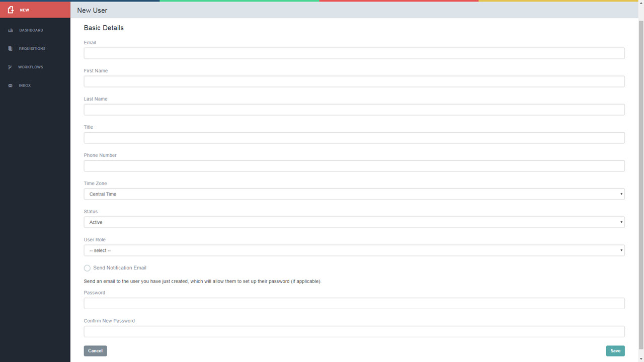Open the Time Zone dropdown
This screenshot has height=362, width=644.
(x=354, y=194)
